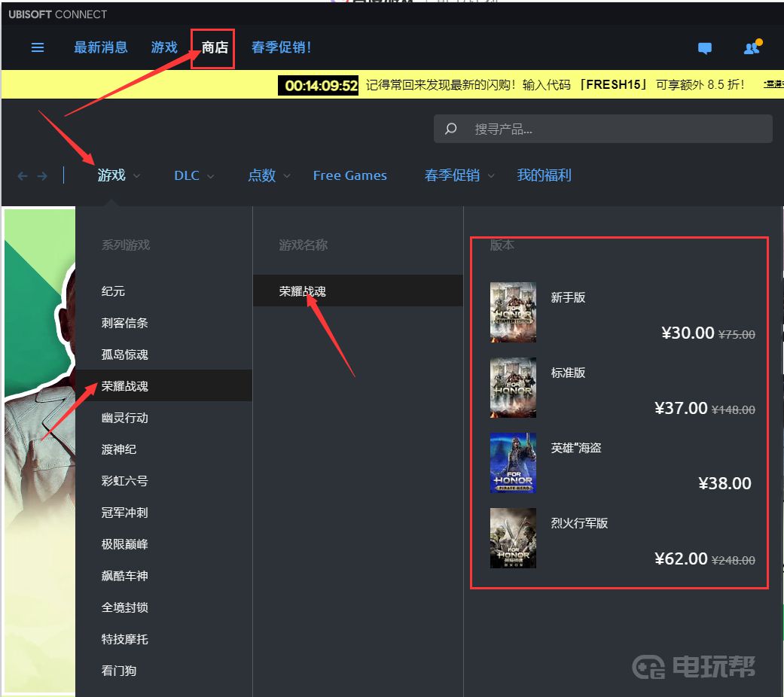Expand the 春季促销 store dropdown
The height and width of the screenshot is (697, 784).
(x=459, y=175)
